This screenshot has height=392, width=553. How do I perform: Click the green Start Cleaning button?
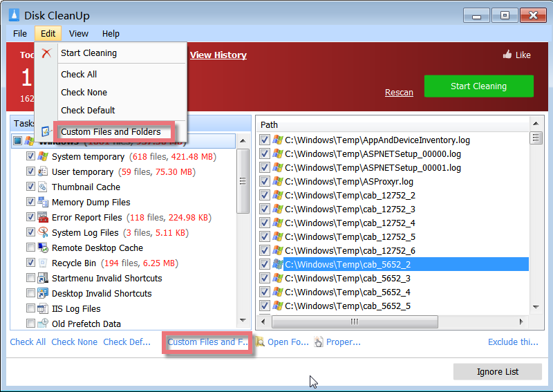478,86
